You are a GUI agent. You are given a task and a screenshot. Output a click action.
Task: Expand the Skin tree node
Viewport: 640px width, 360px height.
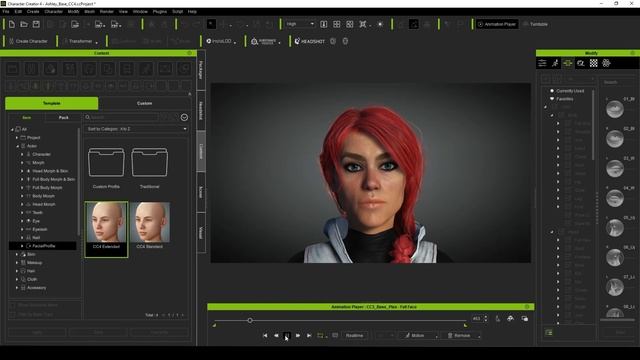coord(17,254)
